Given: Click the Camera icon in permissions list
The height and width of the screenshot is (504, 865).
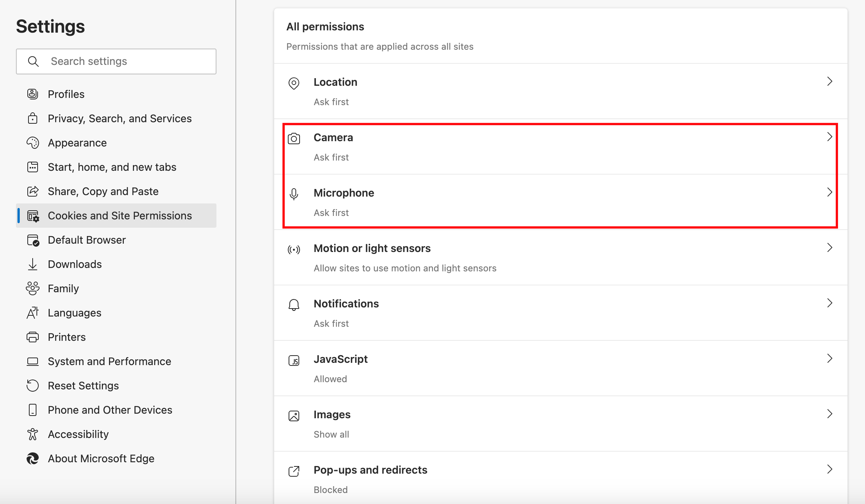Looking at the screenshot, I should pyautogui.click(x=294, y=139).
